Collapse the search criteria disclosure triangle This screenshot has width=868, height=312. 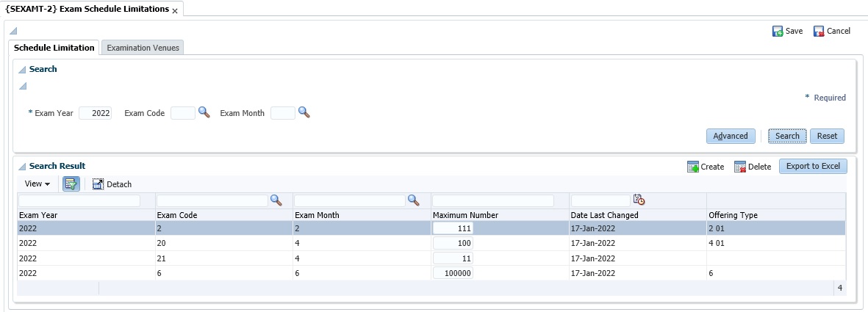pyautogui.click(x=22, y=86)
